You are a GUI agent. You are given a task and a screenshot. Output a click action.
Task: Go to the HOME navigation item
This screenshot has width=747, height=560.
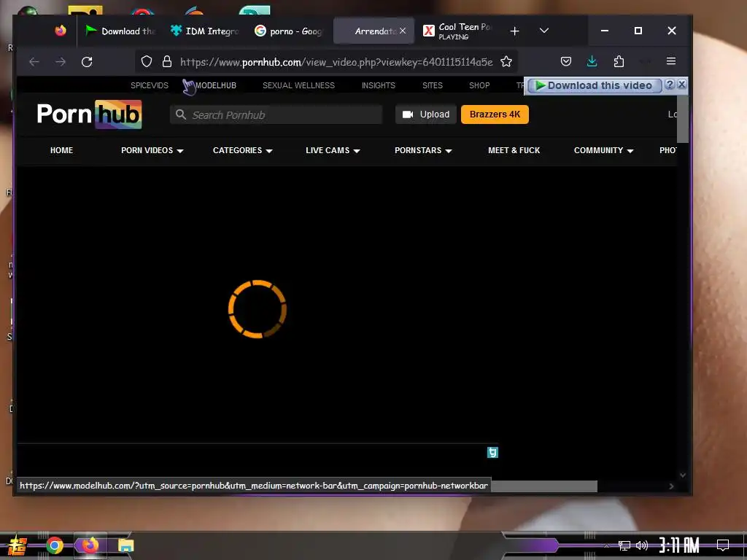[x=61, y=150]
